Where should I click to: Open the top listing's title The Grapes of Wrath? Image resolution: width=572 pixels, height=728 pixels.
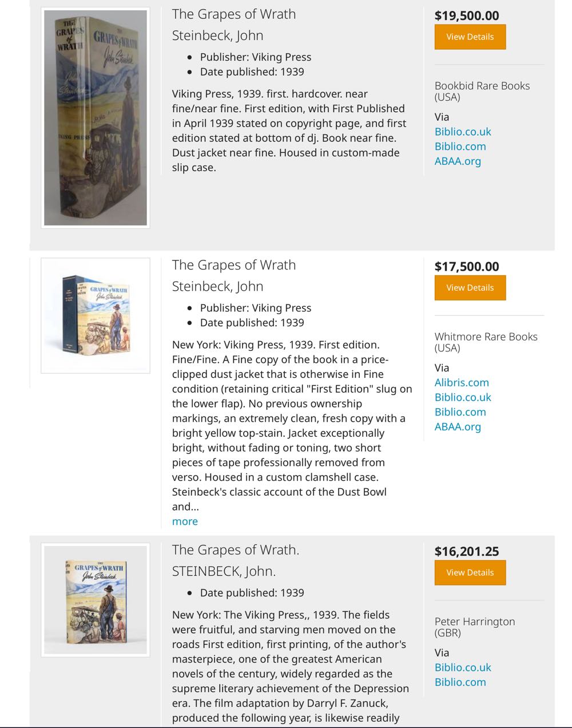[x=234, y=14]
